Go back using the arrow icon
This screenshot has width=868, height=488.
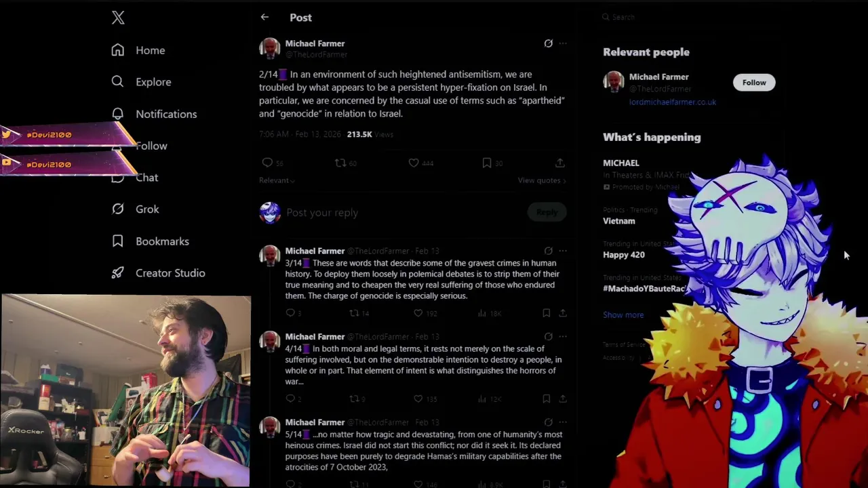pos(264,18)
